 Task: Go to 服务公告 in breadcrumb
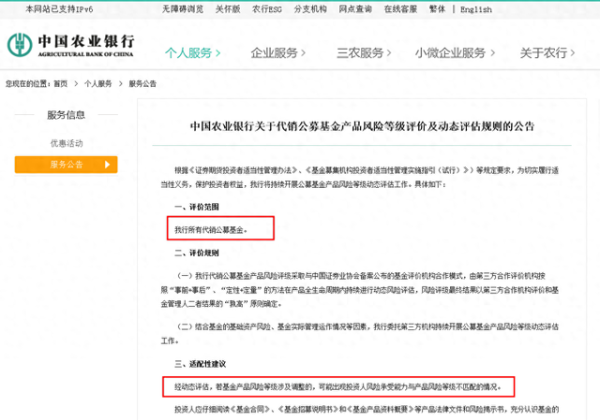(x=142, y=84)
